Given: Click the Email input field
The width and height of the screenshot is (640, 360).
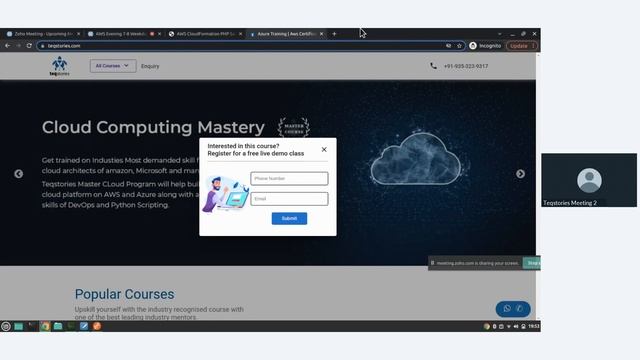Looking at the screenshot, I should tap(289, 199).
